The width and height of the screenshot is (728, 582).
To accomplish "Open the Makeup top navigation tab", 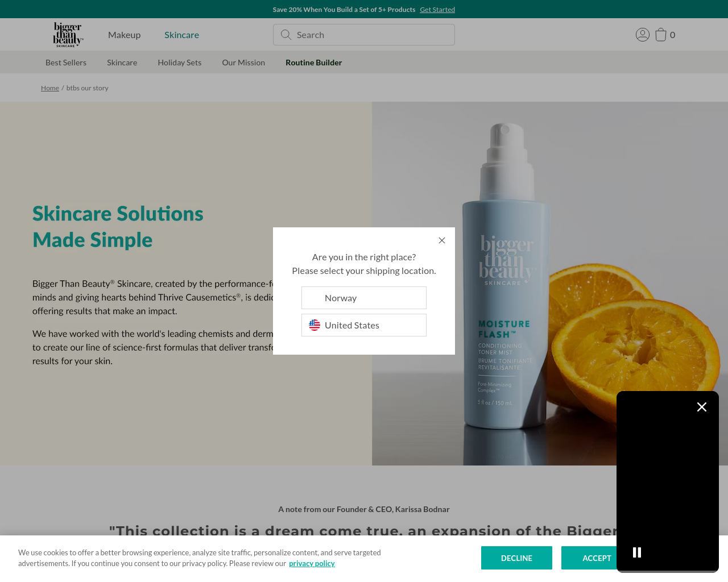I will coord(124,35).
